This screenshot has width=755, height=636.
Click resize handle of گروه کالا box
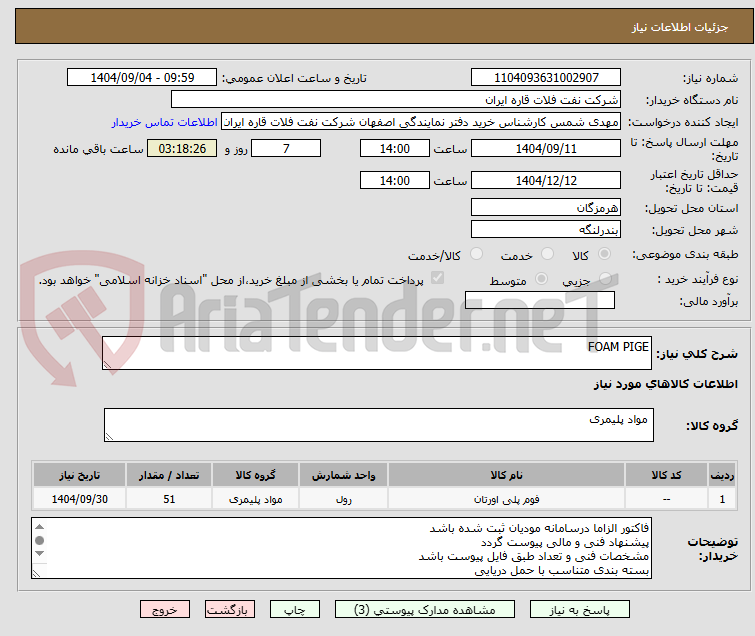[109, 437]
